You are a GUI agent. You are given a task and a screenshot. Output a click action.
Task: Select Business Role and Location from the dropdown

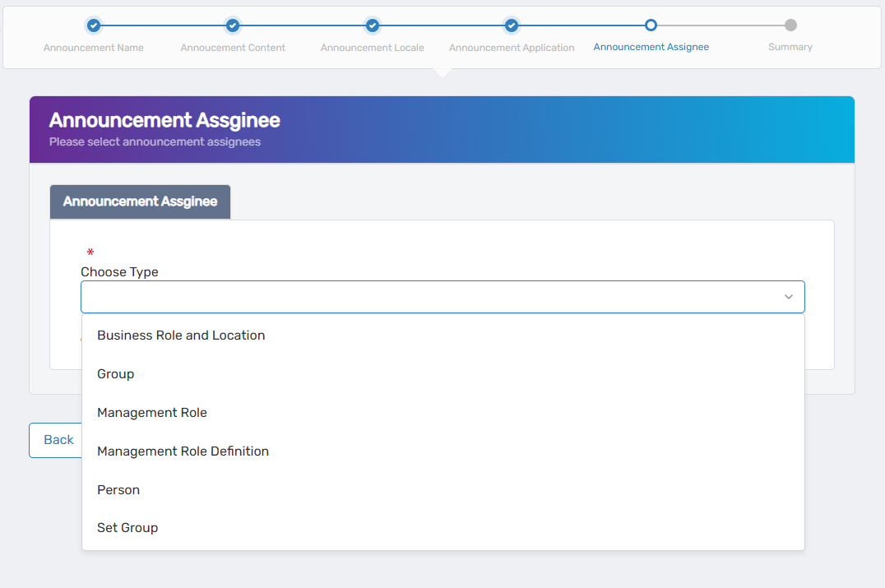(x=181, y=336)
